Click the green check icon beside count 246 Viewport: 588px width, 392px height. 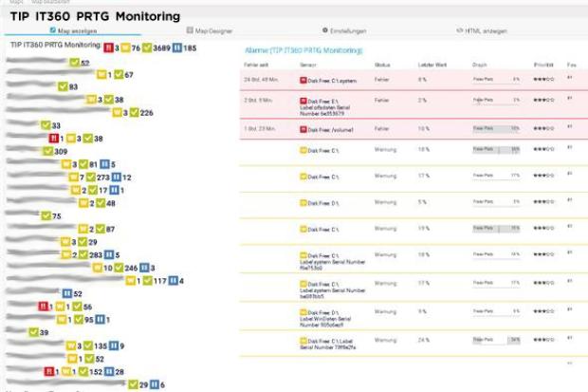pos(119,268)
